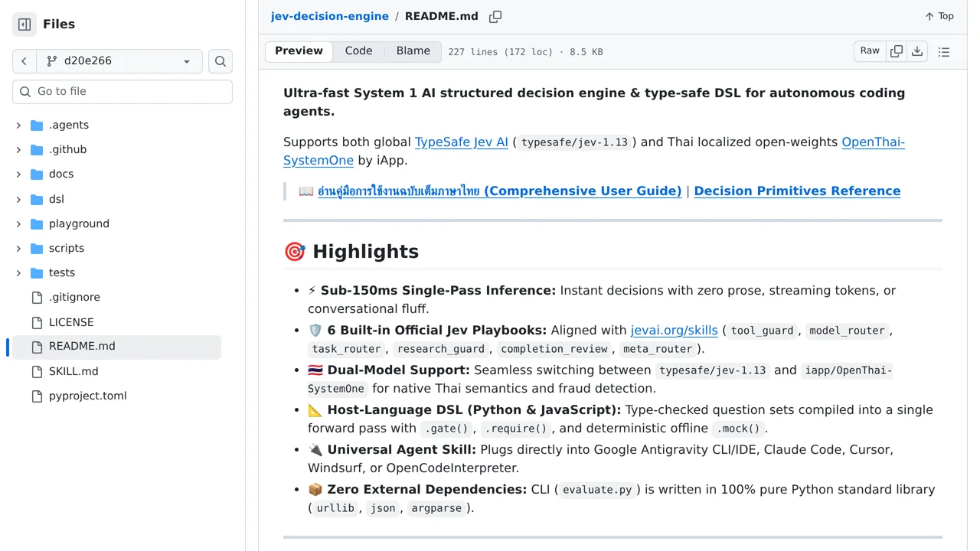Open the jevai.org/skills link
Screen dimensions: 980x551
[674, 330]
